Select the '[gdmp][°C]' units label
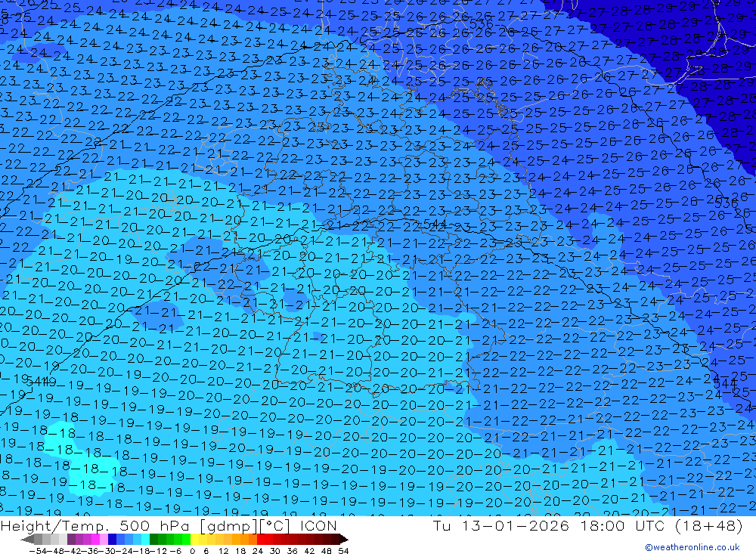This screenshot has width=756, height=554. [x=244, y=525]
